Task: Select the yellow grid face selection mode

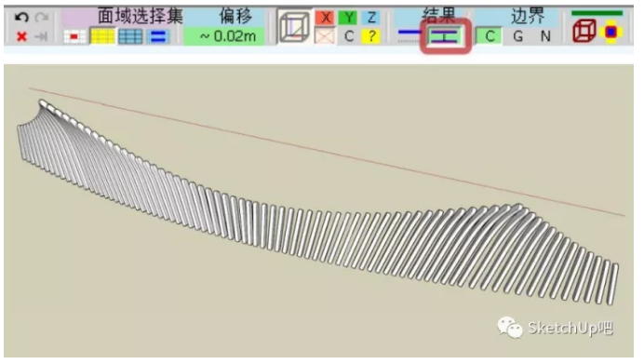Action: point(102,36)
